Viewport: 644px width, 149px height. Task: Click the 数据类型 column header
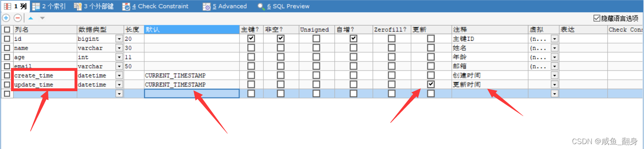point(100,30)
